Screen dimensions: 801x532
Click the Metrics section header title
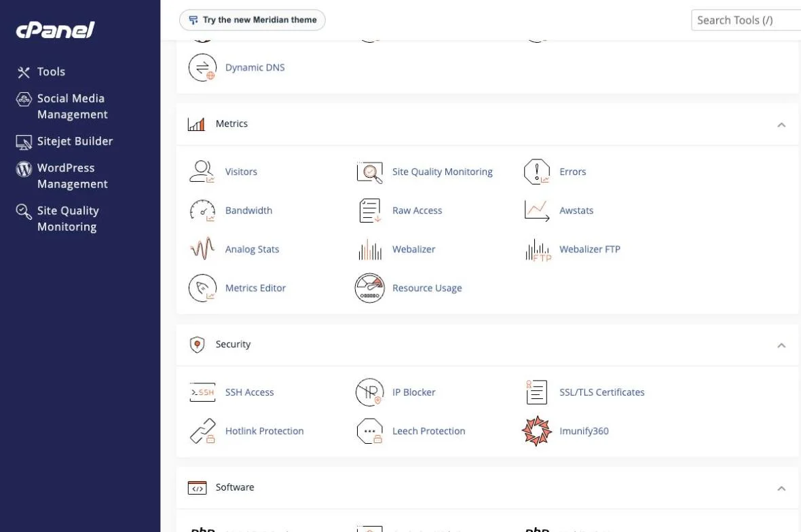click(x=231, y=123)
